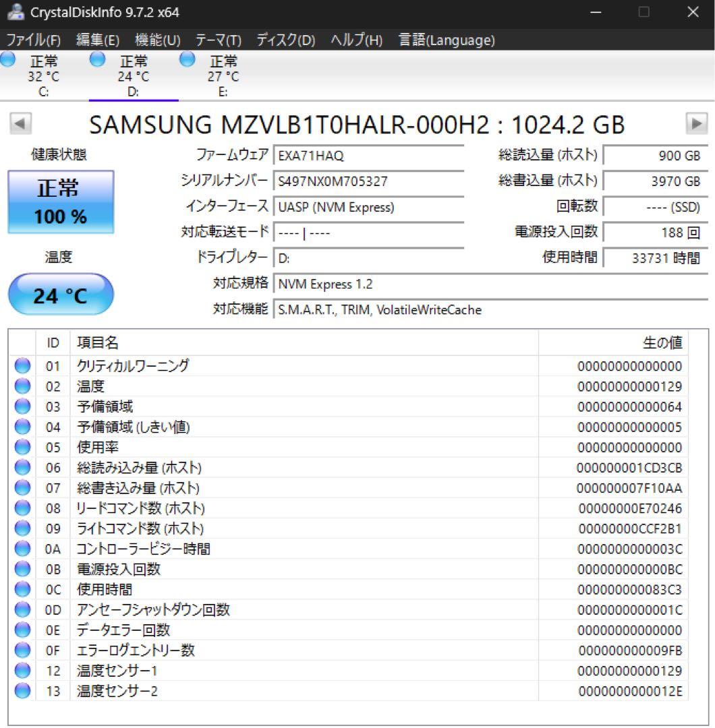Select drive E: health status indicator
The height and width of the screenshot is (728, 715).
[186, 60]
